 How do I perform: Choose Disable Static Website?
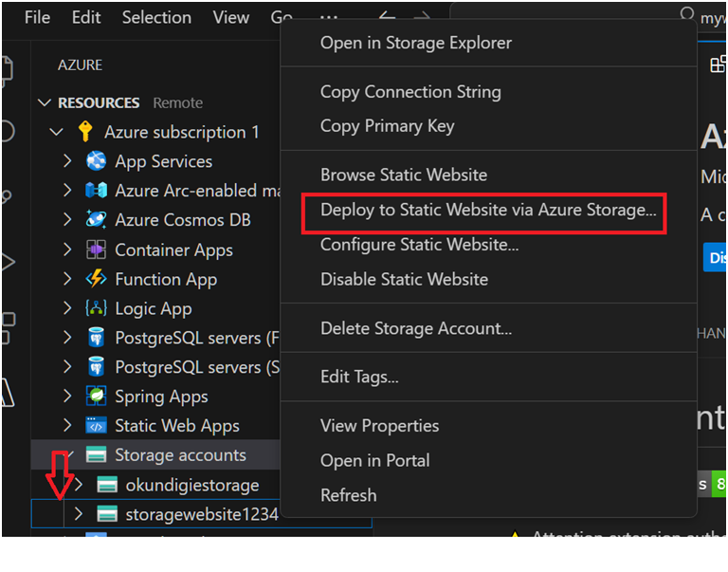pyautogui.click(x=488, y=279)
